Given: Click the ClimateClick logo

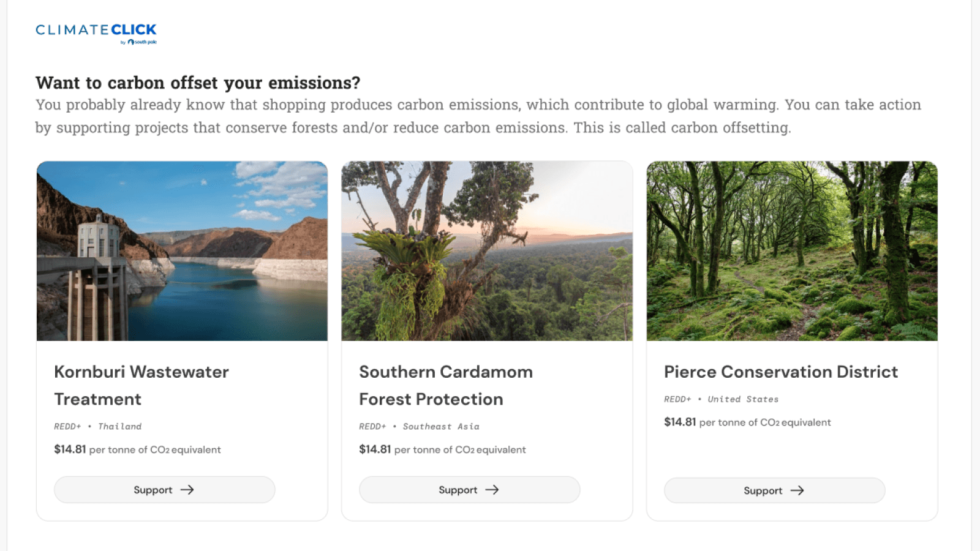Looking at the screenshot, I should (96, 29).
